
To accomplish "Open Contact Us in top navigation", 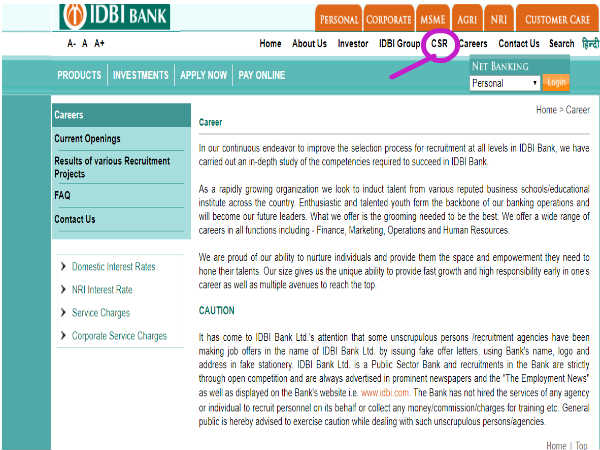I will coord(518,44).
